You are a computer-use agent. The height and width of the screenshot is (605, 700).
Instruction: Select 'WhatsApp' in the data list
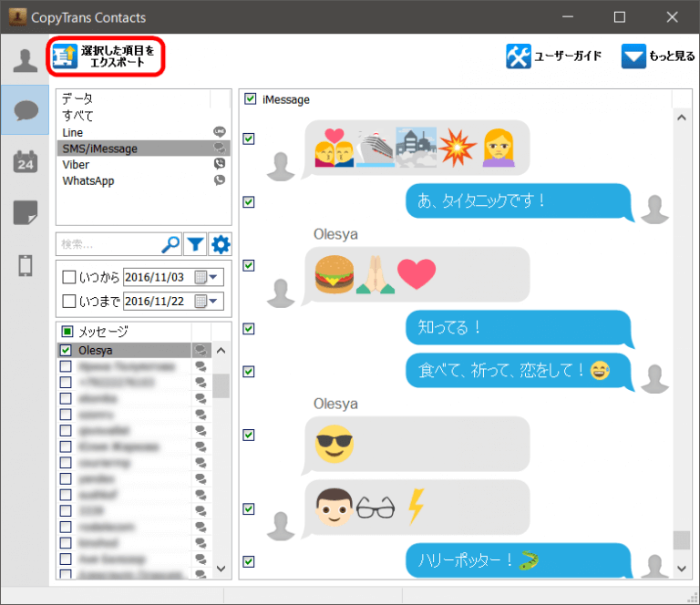click(x=144, y=180)
